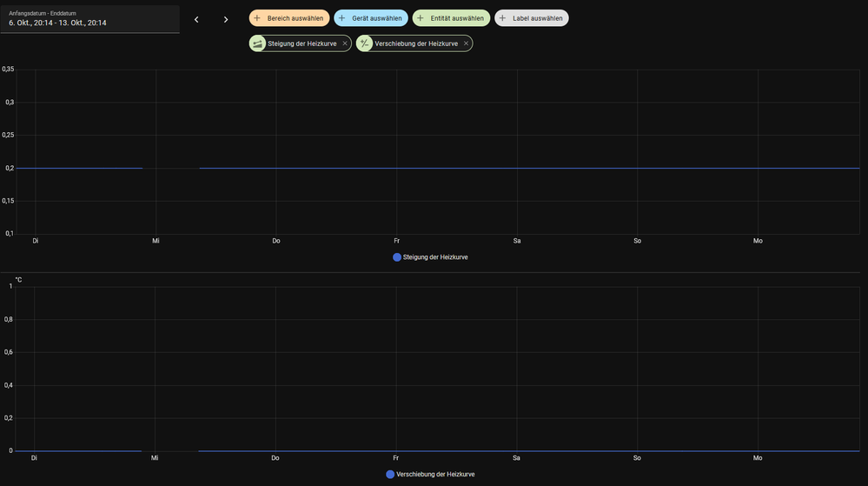Screen dimensions: 868x486
Task: Click the Steigung chart line at Sunday
Action: click(x=638, y=168)
